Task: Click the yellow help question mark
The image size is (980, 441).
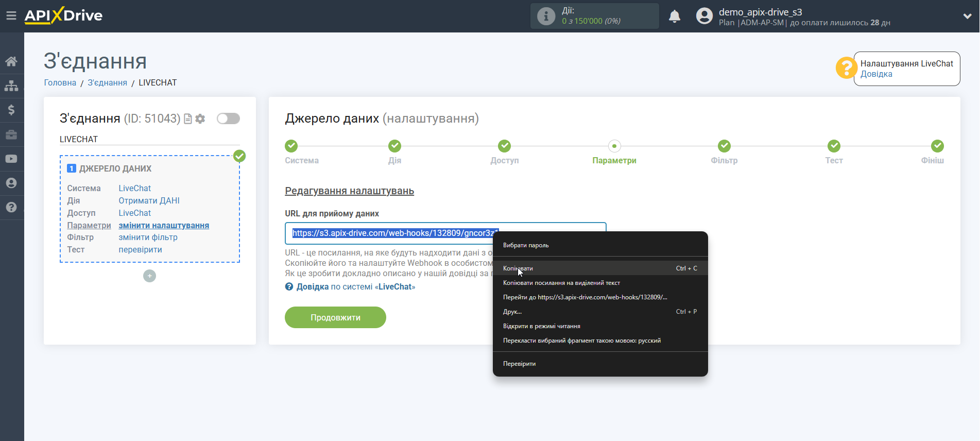Action: point(846,68)
